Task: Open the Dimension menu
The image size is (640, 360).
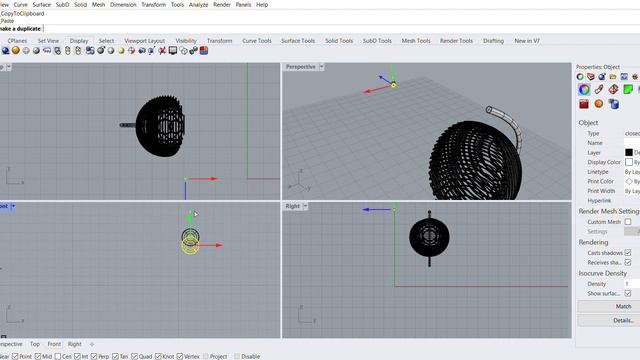Action: (123, 5)
